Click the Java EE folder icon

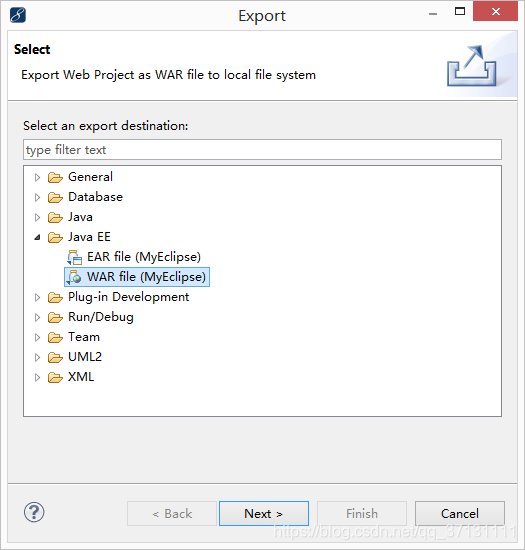[x=55, y=237]
